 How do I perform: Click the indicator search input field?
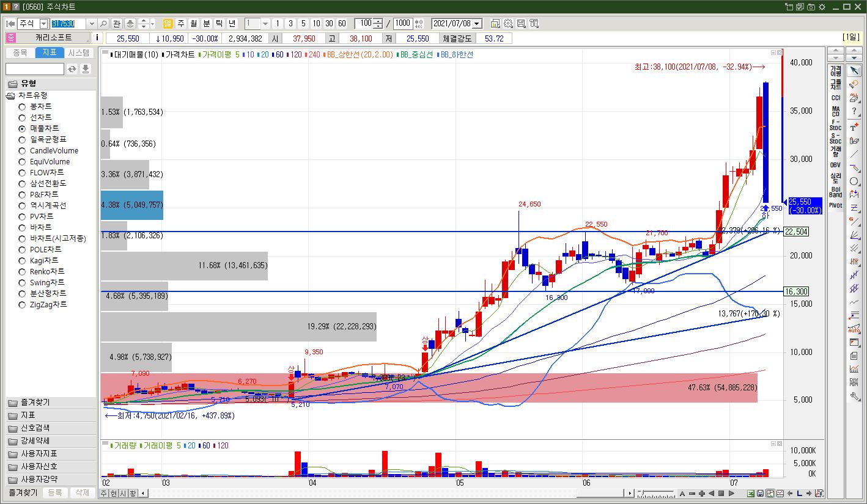point(35,69)
